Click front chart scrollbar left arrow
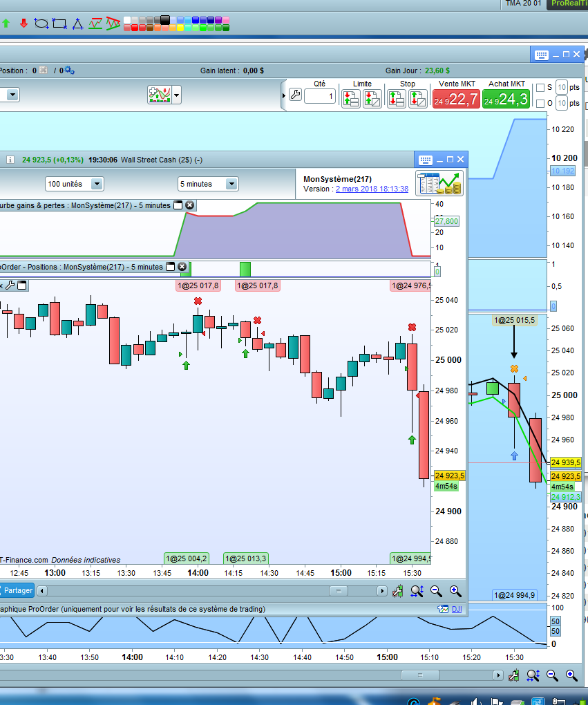 (42, 591)
